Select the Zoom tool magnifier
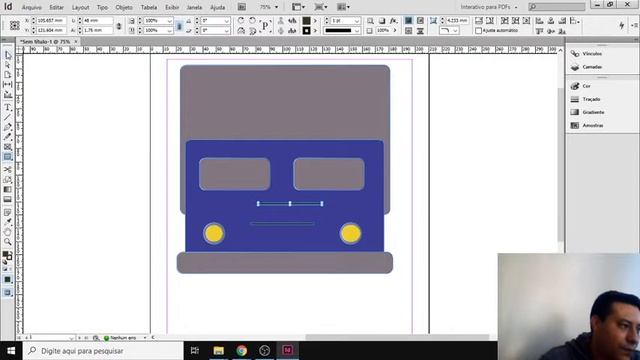Viewport: 640px width, 360px height. tap(8, 242)
